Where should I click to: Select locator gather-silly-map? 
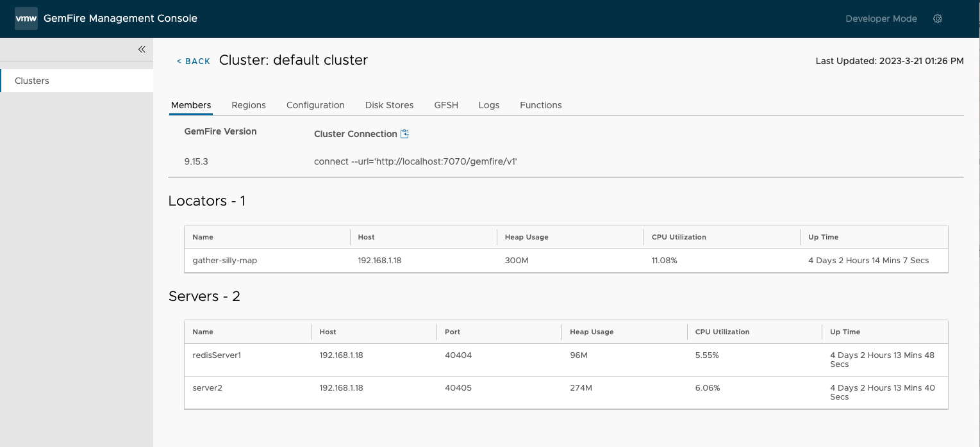pos(225,260)
